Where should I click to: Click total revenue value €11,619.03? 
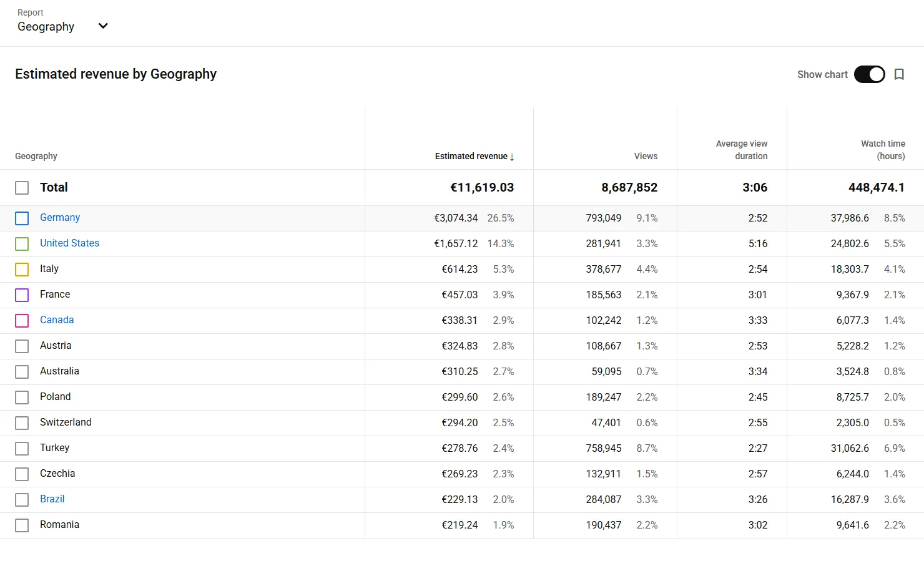(482, 187)
